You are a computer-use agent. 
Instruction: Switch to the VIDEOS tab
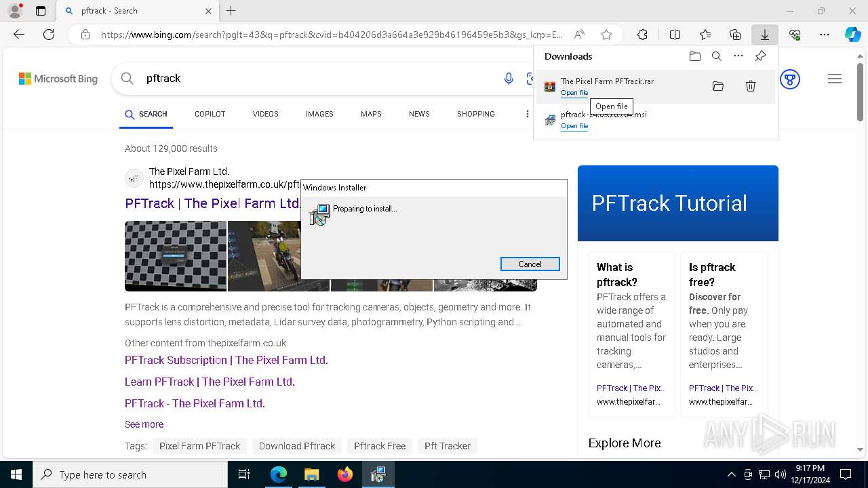click(266, 114)
